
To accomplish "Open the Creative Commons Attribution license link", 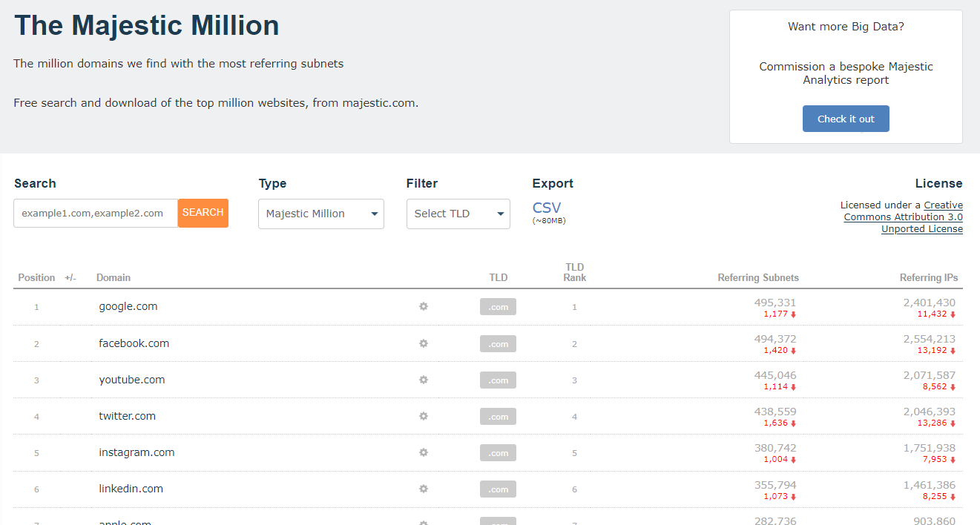I will (903, 217).
